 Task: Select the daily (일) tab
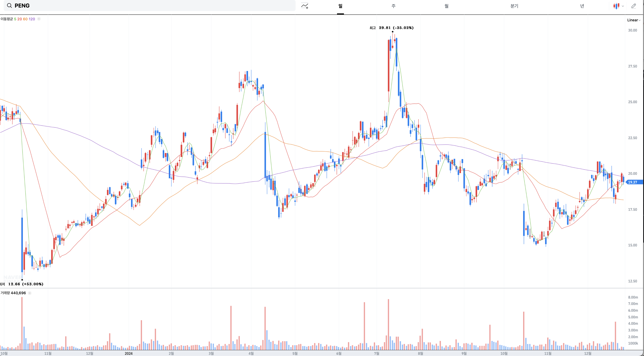click(x=340, y=6)
